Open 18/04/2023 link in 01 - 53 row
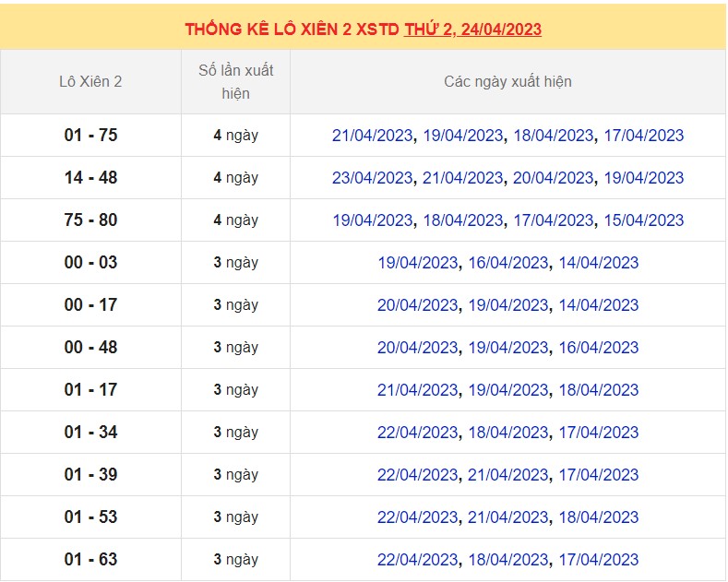This screenshot has height=582, width=728. [598, 517]
